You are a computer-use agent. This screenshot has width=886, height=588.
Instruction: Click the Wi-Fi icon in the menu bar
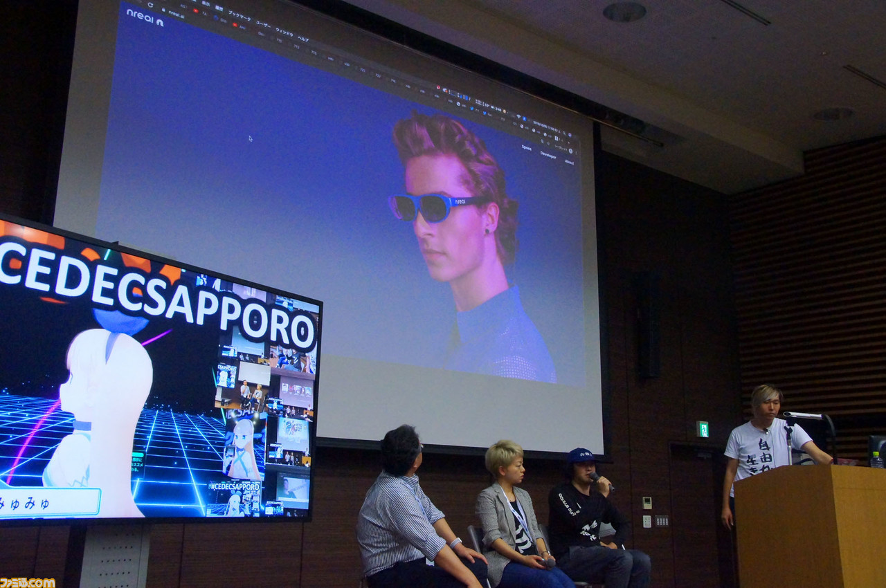[518, 116]
